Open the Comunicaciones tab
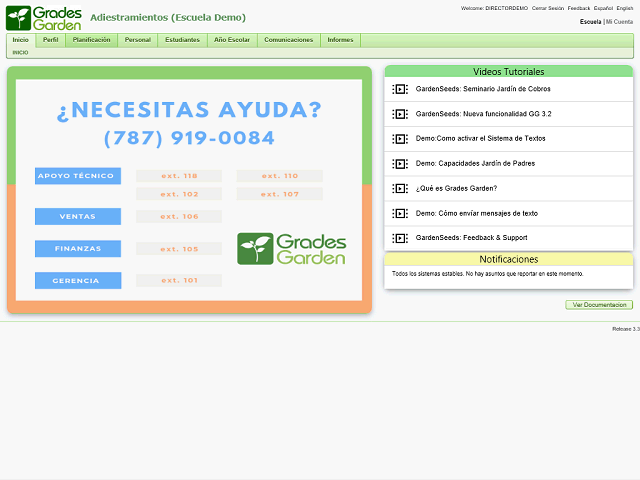640x480 pixels. [x=289, y=40]
